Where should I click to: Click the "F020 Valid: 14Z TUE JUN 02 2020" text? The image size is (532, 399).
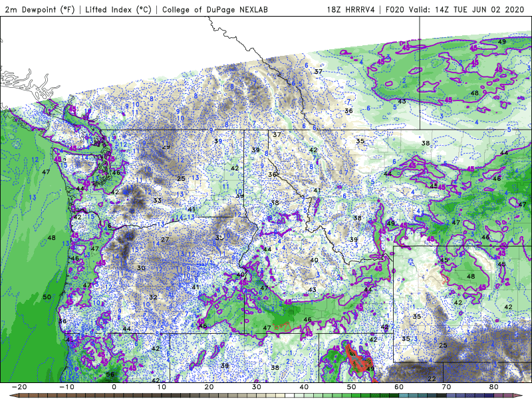(x=455, y=9)
